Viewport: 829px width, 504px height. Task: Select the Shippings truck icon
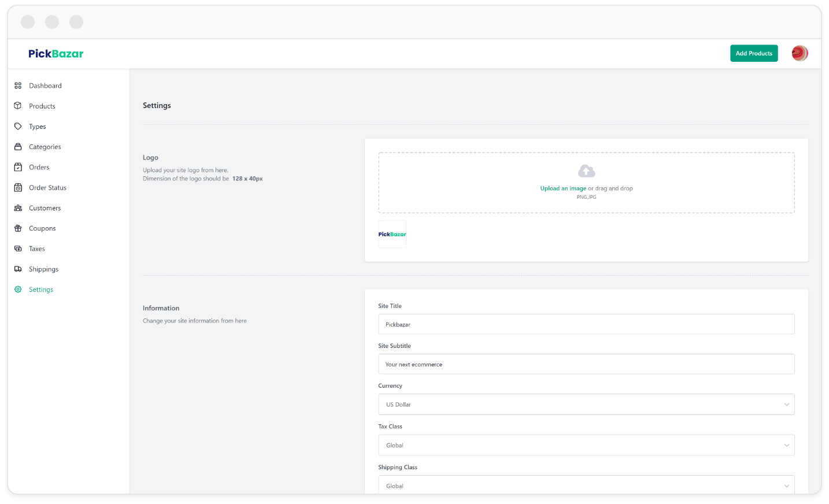pyautogui.click(x=17, y=269)
